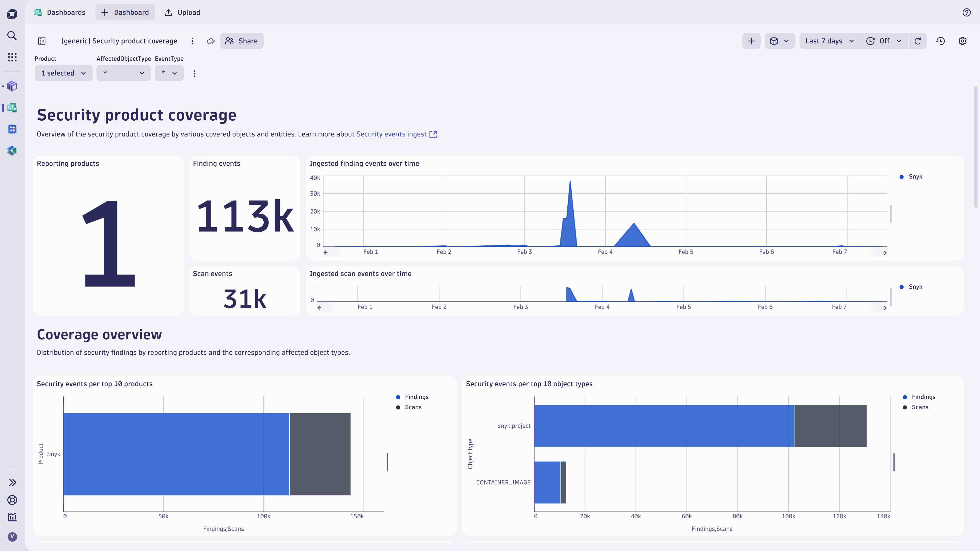
Task: Open the apps grid in the sidebar
Action: click(x=12, y=57)
